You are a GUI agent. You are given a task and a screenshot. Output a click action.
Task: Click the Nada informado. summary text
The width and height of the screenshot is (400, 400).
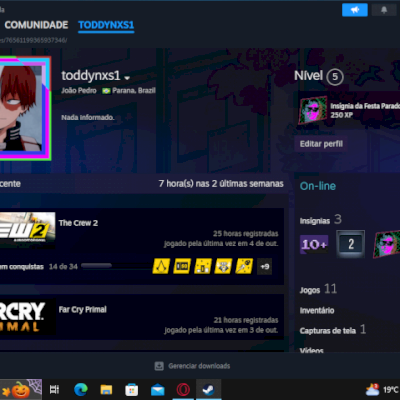click(88, 117)
